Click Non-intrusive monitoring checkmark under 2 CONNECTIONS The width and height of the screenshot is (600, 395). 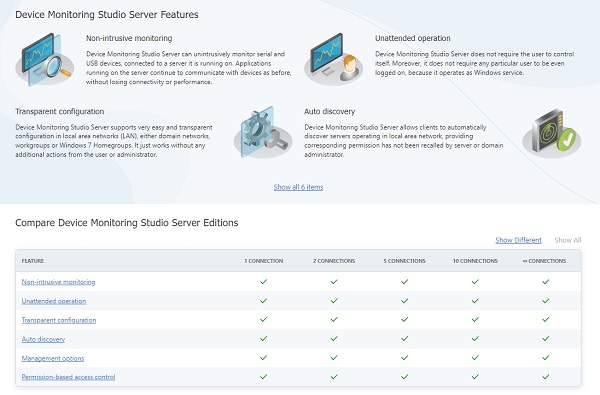coord(334,282)
